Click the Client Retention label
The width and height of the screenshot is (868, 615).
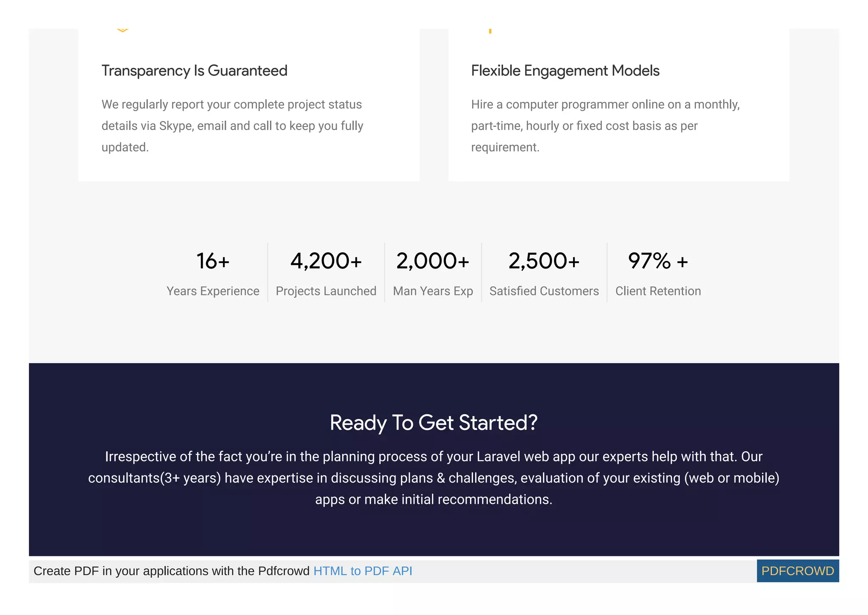(x=658, y=291)
